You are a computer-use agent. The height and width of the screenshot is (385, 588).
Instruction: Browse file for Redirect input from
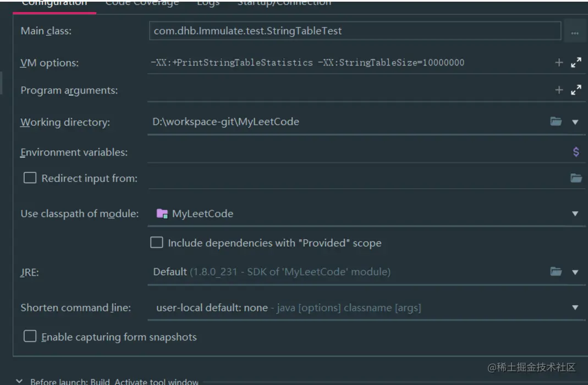point(576,178)
